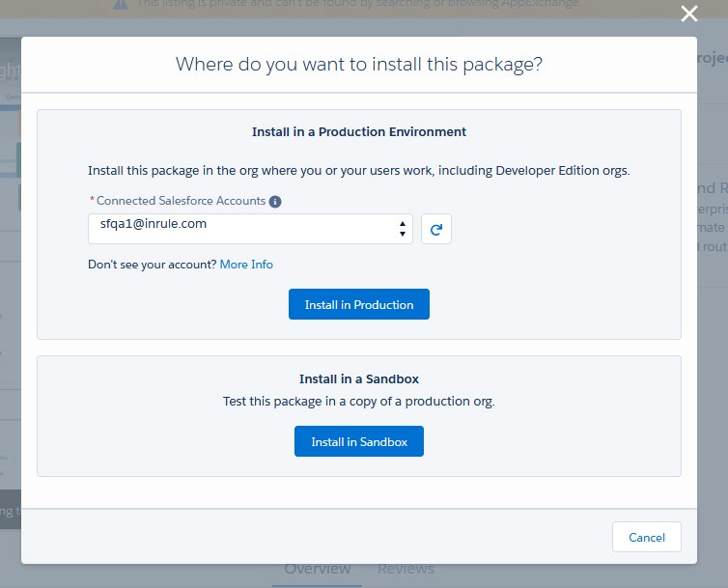Click the 'Where do you want to install this package?' title

pos(359,64)
